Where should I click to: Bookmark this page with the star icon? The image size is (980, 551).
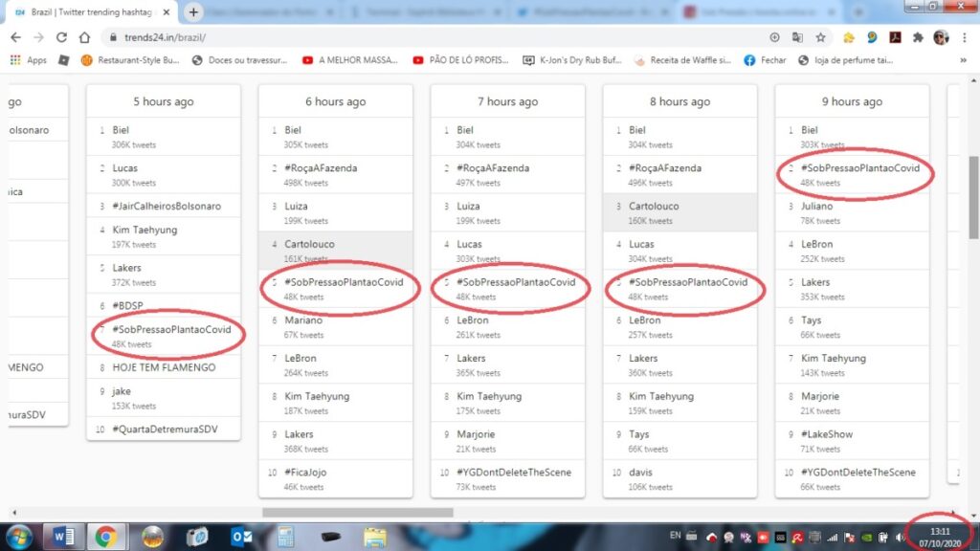point(820,37)
